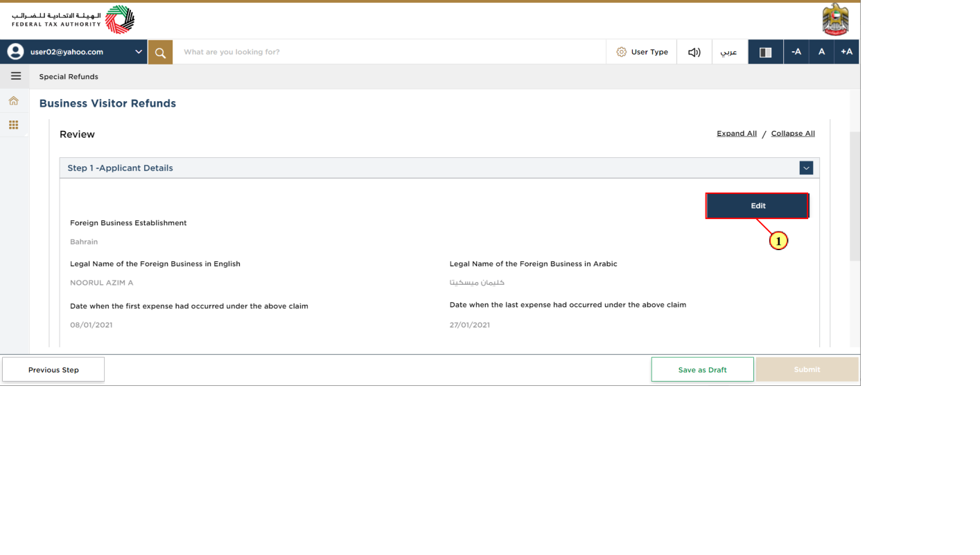Open the apps grid icon in sidebar
The height and width of the screenshot is (555, 980).
click(13, 125)
